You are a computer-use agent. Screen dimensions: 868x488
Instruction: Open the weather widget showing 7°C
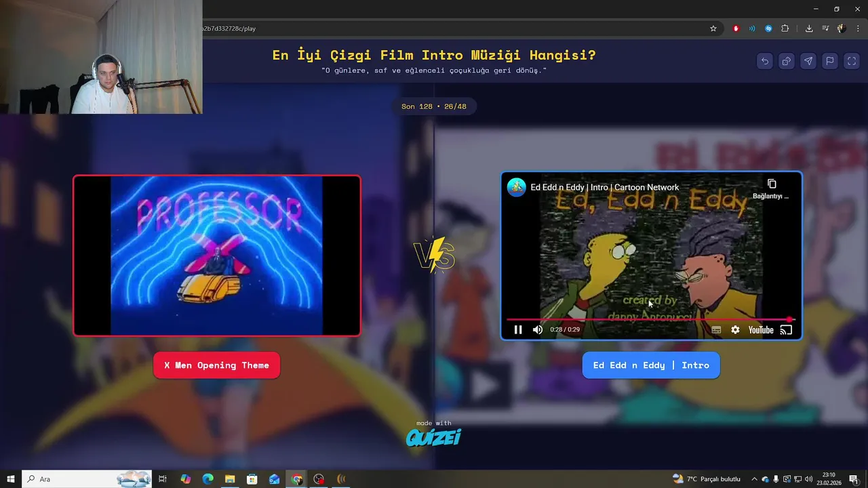coord(707,479)
